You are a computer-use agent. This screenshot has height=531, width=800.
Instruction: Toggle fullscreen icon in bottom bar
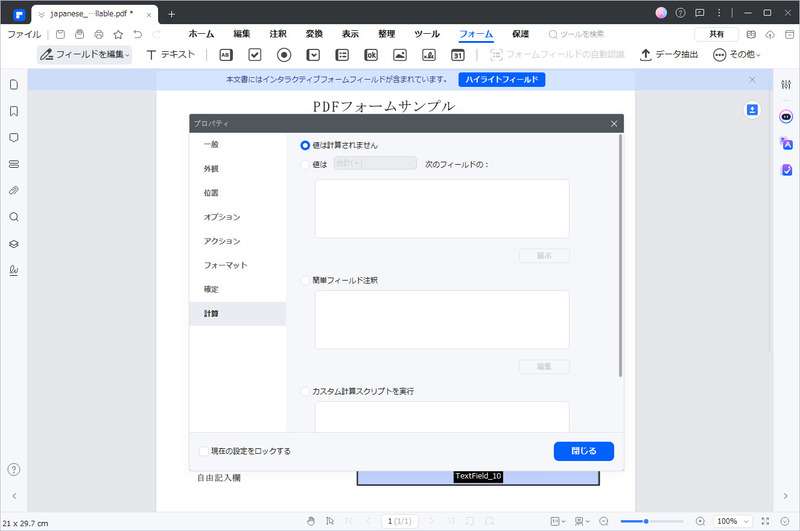pos(765,521)
